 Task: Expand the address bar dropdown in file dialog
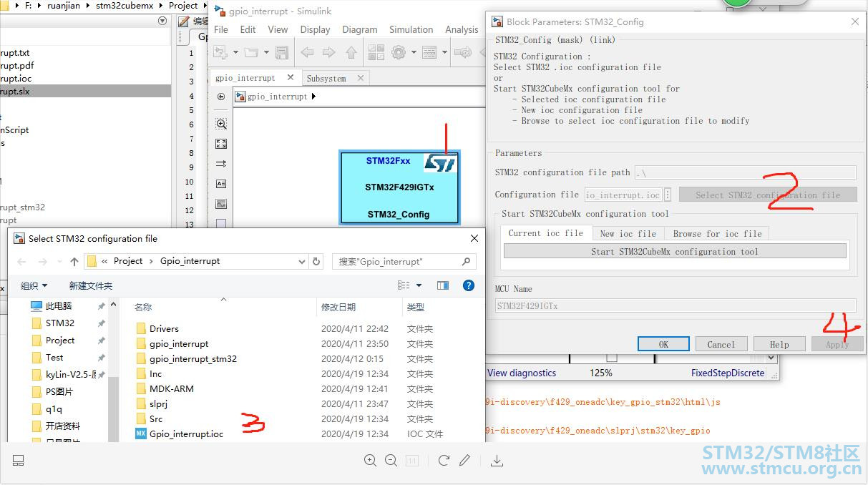[x=302, y=262]
